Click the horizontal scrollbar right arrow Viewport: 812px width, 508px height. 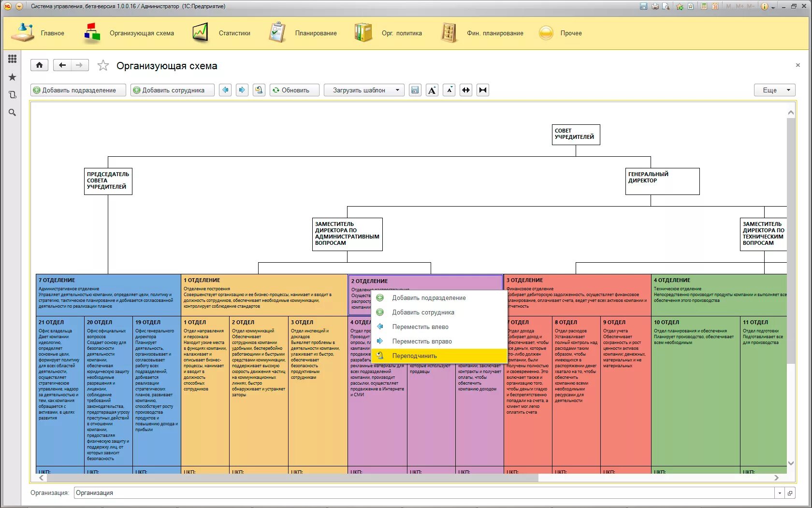point(776,478)
